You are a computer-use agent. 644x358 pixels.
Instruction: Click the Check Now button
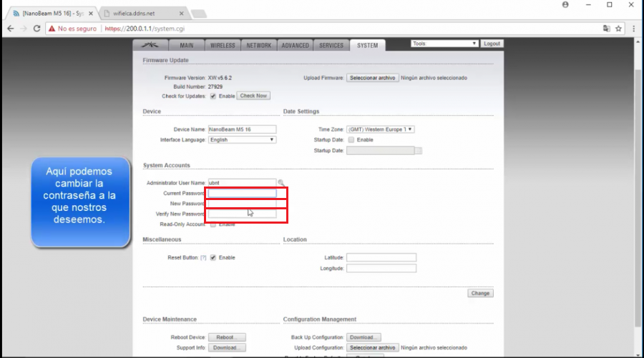pyautogui.click(x=253, y=96)
